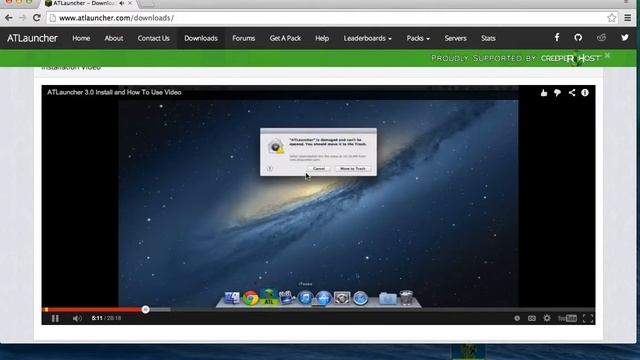The width and height of the screenshot is (640, 360).
Task: Open the ATLauncher Facebook page icon
Action: 557,38
